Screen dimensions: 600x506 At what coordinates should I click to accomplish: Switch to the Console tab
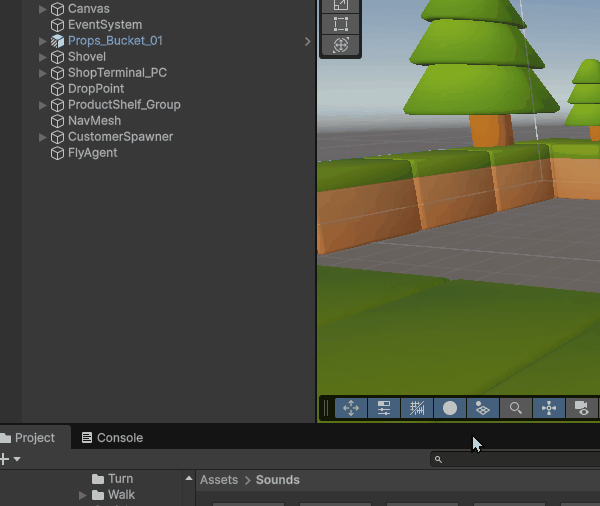tap(112, 438)
